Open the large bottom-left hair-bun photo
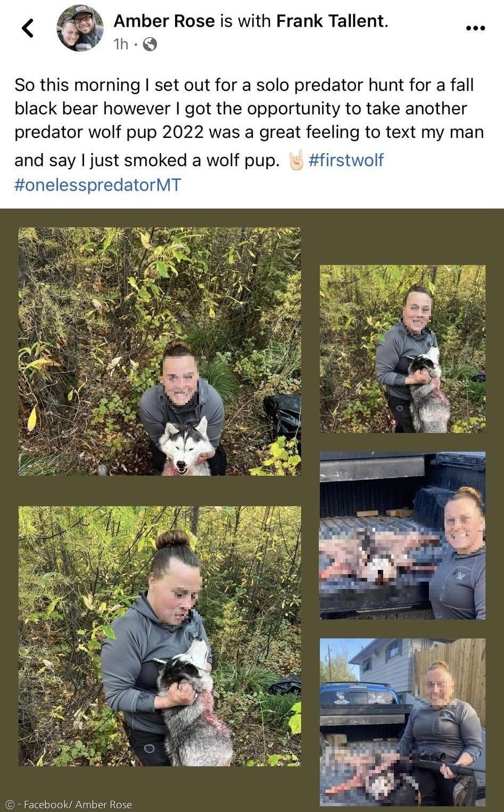 (x=160, y=636)
